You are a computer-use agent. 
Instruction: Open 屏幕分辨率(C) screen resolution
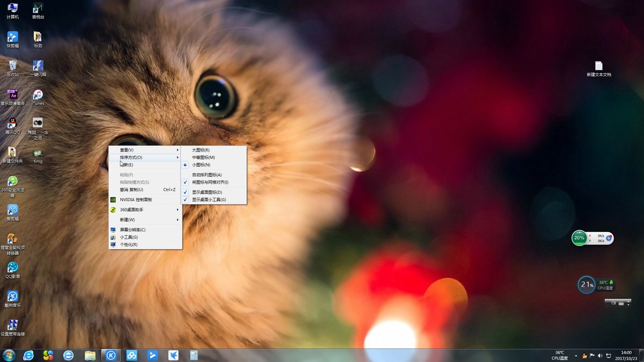145,230
